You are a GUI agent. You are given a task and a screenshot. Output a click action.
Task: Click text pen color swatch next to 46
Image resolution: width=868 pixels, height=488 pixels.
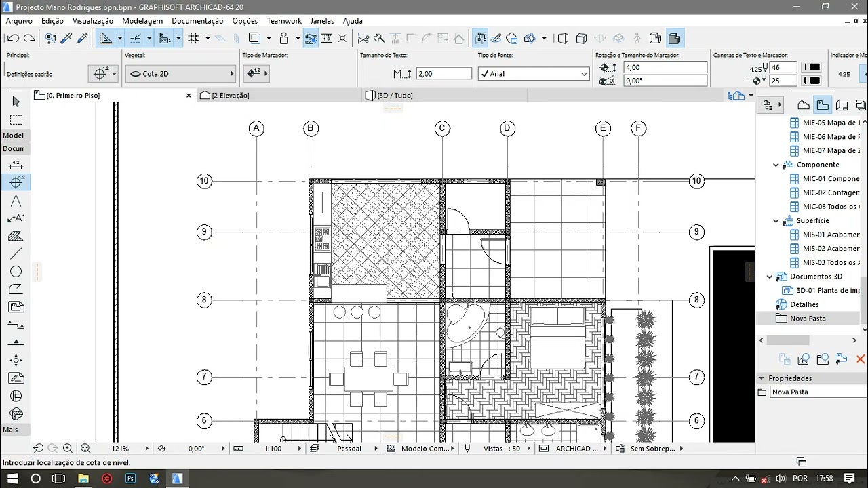(x=812, y=67)
